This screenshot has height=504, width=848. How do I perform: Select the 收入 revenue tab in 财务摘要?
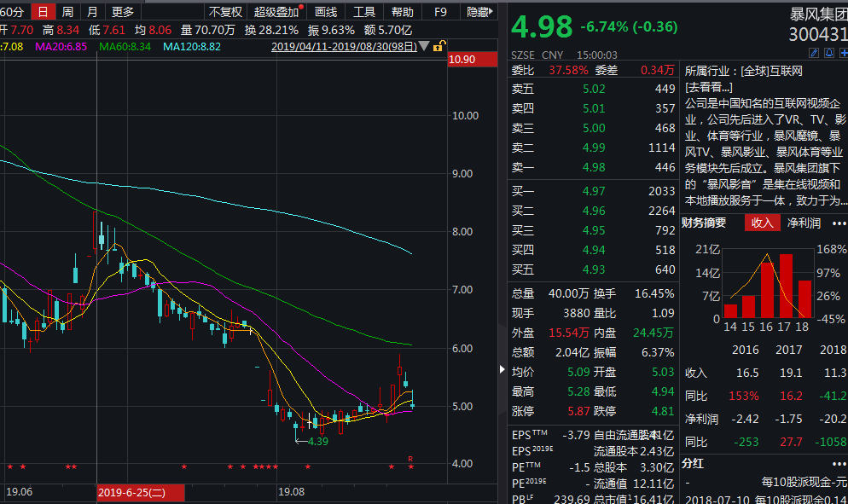(762, 223)
